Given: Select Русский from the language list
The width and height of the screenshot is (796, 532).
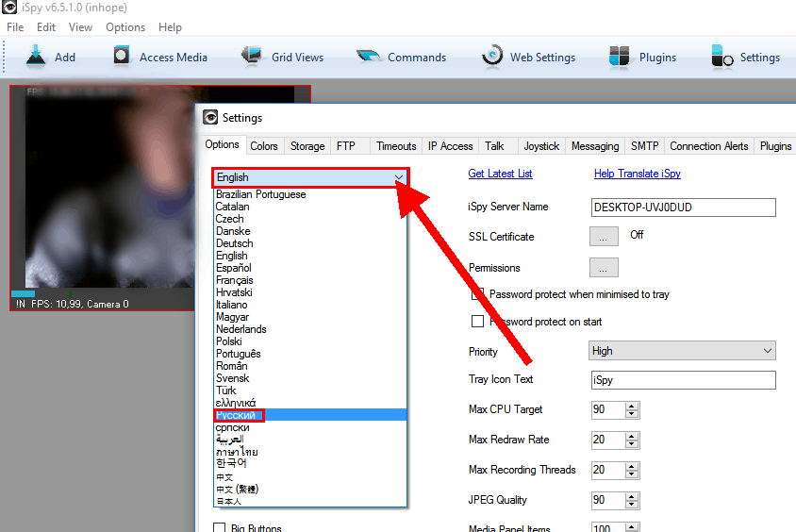Looking at the screenshot, I should 236,415.
